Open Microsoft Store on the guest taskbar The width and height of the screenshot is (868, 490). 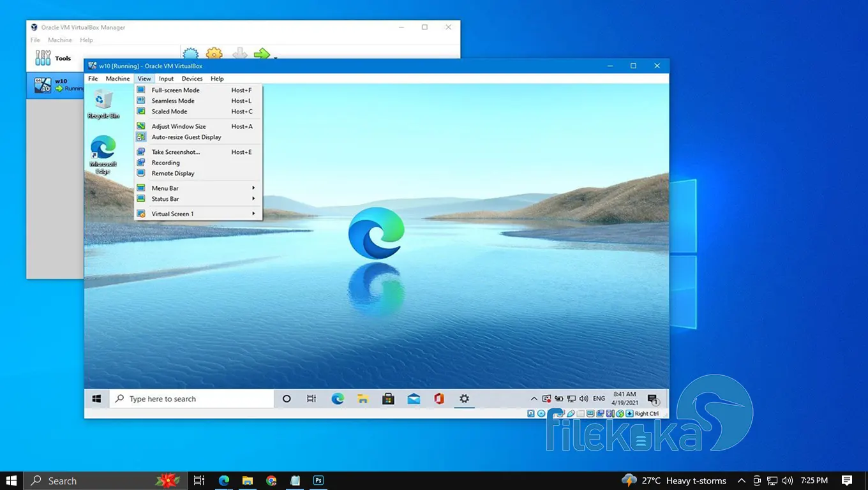pyautogui.click(x=388, y=399)
